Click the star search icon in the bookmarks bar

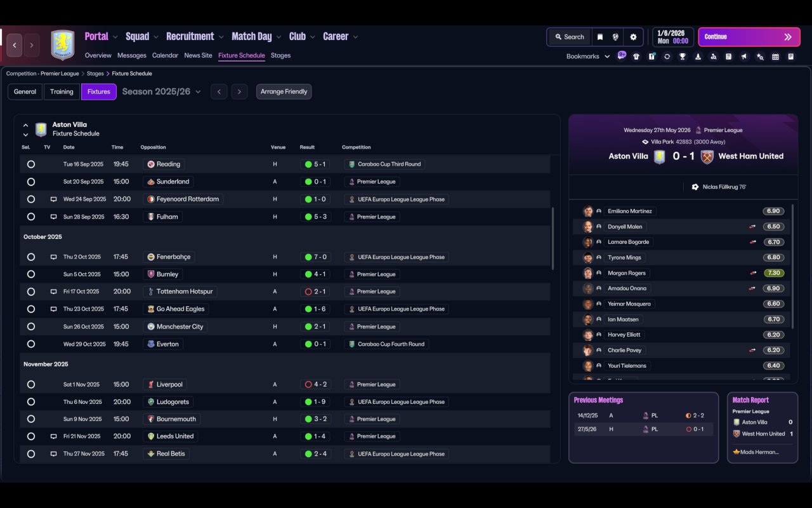(760, 57)
